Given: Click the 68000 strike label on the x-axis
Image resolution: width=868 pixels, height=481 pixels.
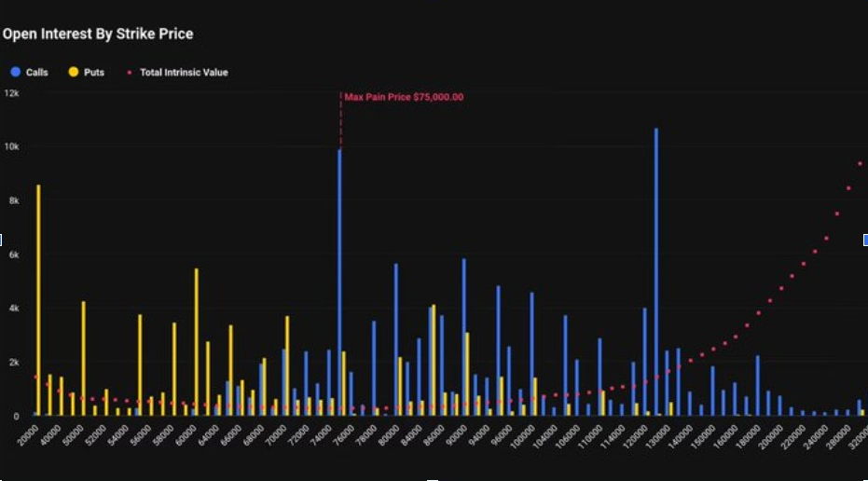Looking at the screenshot, I should pos(254,435).
